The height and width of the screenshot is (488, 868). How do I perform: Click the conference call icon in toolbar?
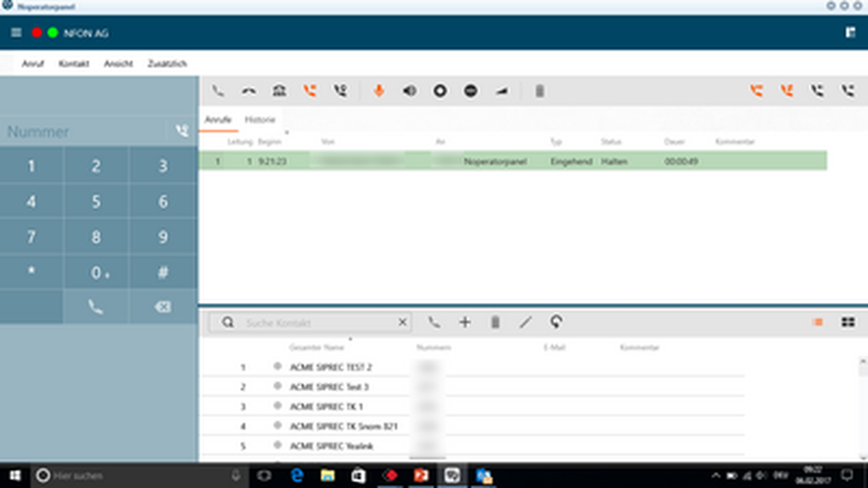pos(279,91)
